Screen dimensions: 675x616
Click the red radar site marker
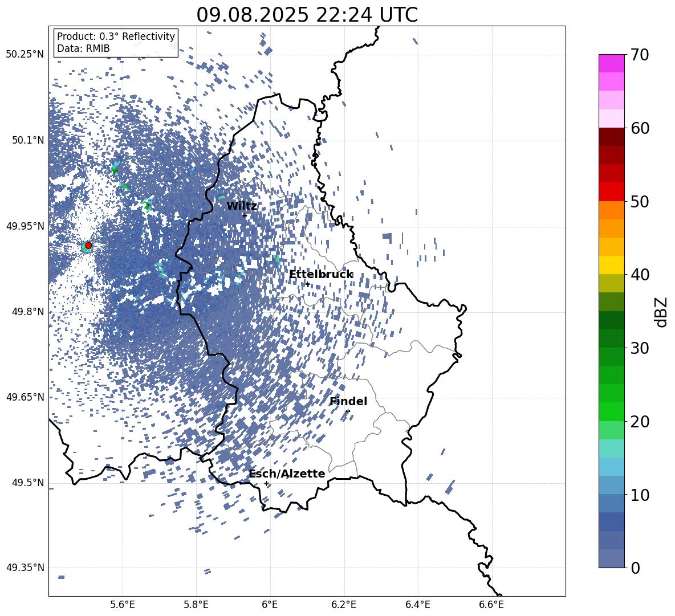coord(88,246)
